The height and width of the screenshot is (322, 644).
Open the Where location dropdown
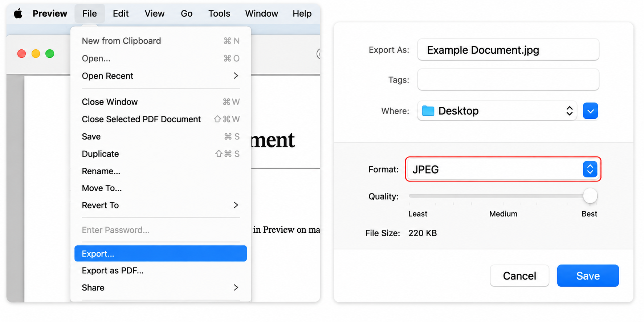pos(497,111)
